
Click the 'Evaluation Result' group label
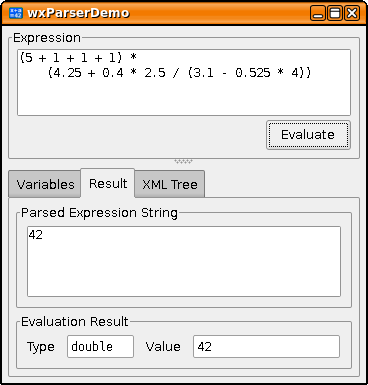pyautogui.click(x=75, y=322)
